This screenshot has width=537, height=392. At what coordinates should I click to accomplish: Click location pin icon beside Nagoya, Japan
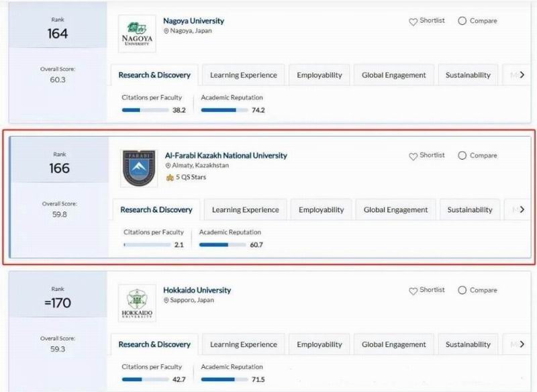pyautogui.click(x=166, y=31)
